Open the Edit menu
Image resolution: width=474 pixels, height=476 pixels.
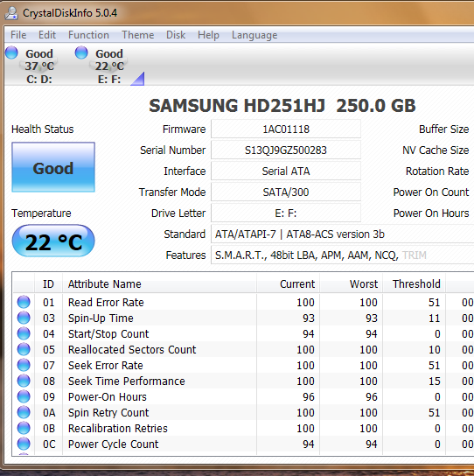click(x=47, y=35)
